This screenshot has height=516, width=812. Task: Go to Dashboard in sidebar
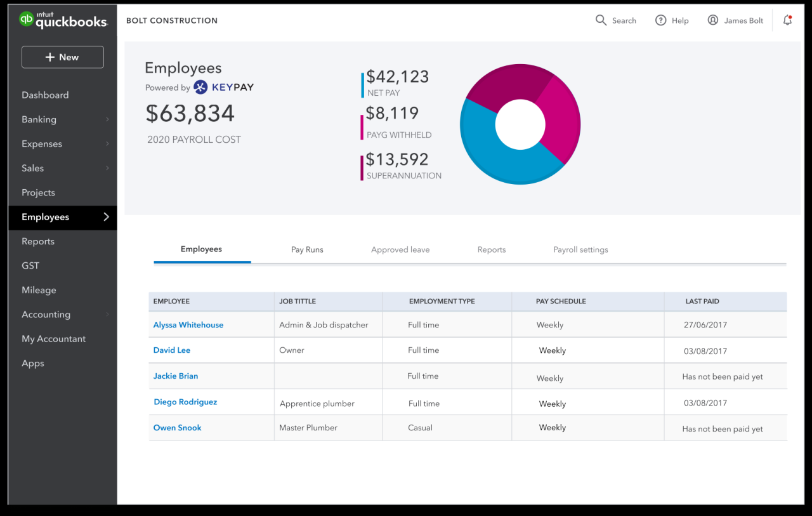45,95
